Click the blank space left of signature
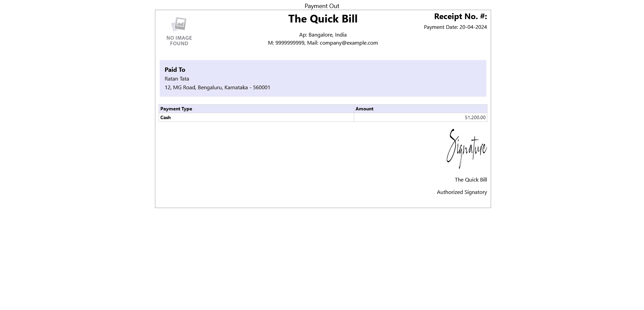This screenshot has width=644, height=310. [x=285, y=158]
